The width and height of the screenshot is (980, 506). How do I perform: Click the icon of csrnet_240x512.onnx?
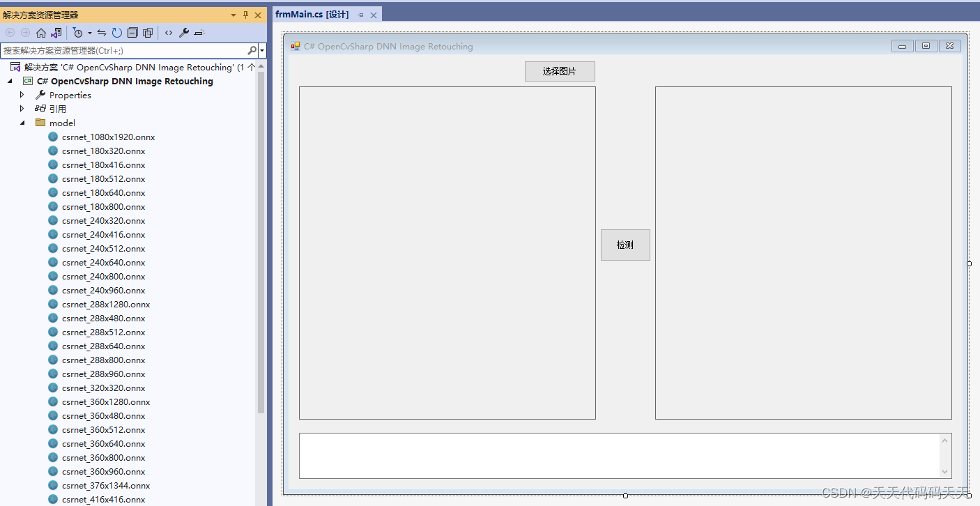coord(53,249)
